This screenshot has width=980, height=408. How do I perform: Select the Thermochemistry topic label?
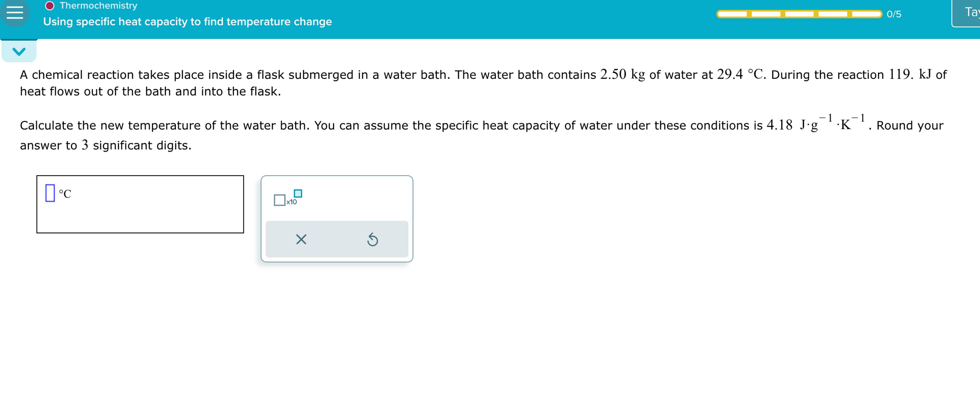[x=98, y=5]
